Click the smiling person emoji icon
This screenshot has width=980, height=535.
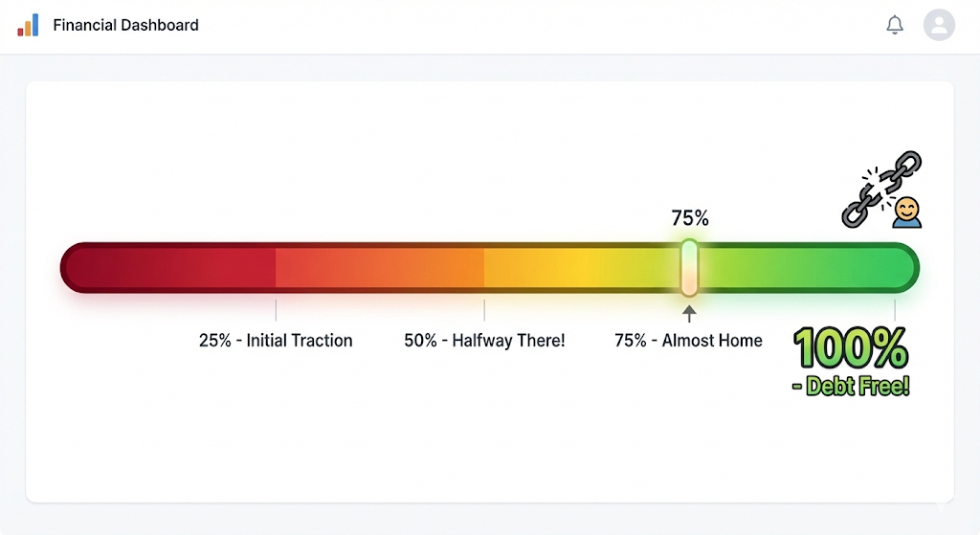point(906,212)
